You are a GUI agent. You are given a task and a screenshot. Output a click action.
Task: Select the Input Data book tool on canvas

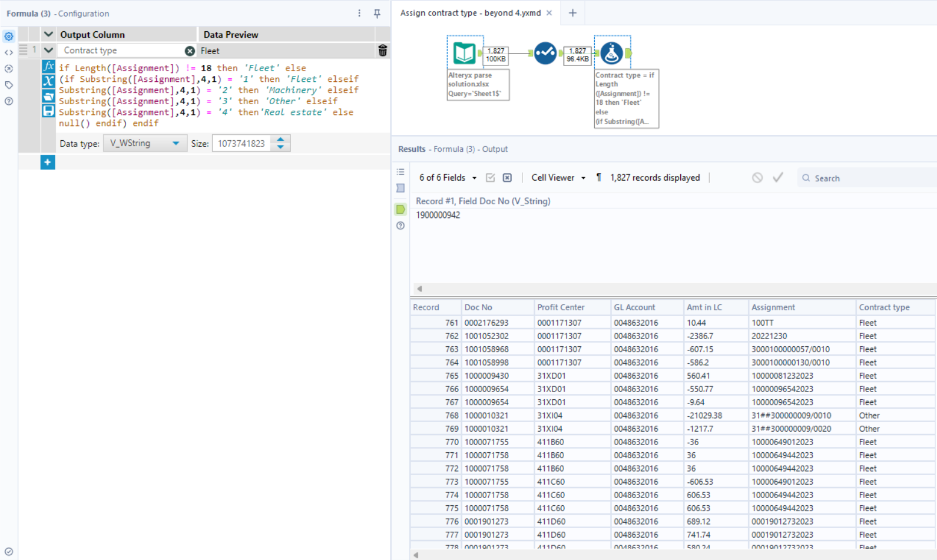click(x=464, y=53)
